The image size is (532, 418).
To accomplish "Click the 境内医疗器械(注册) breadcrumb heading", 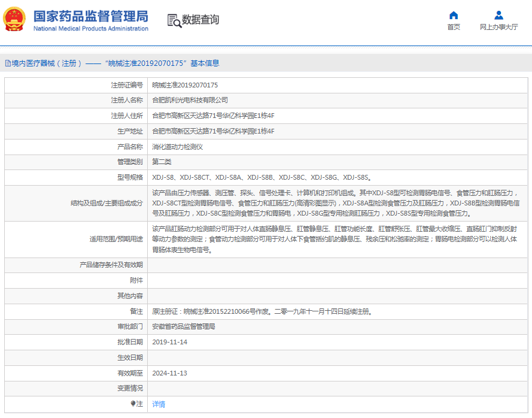I will (x=112, y=63).
